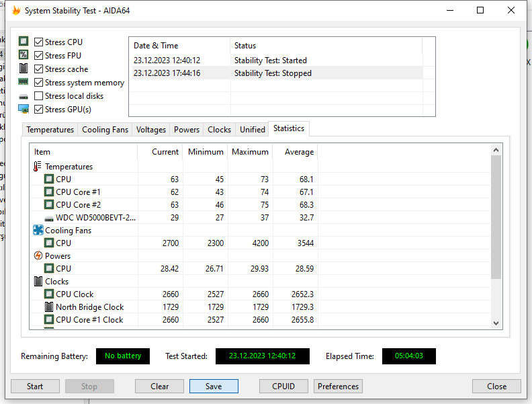Click average value 3544 for CPU fan

click(306, 243)
